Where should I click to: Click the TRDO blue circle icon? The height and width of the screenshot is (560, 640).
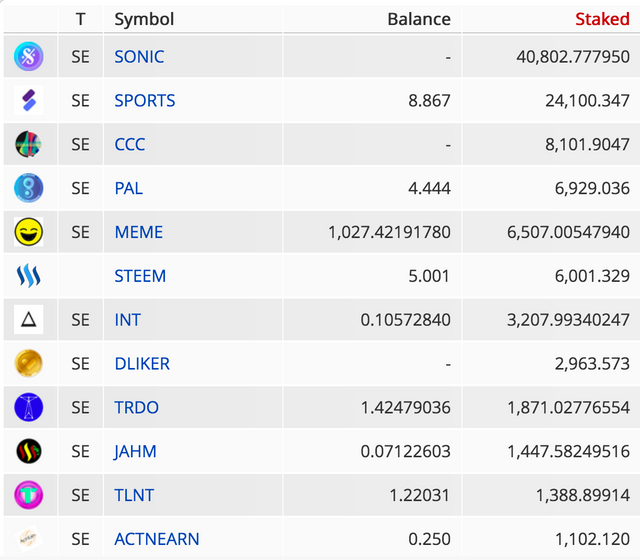click(x=29, y=407)
